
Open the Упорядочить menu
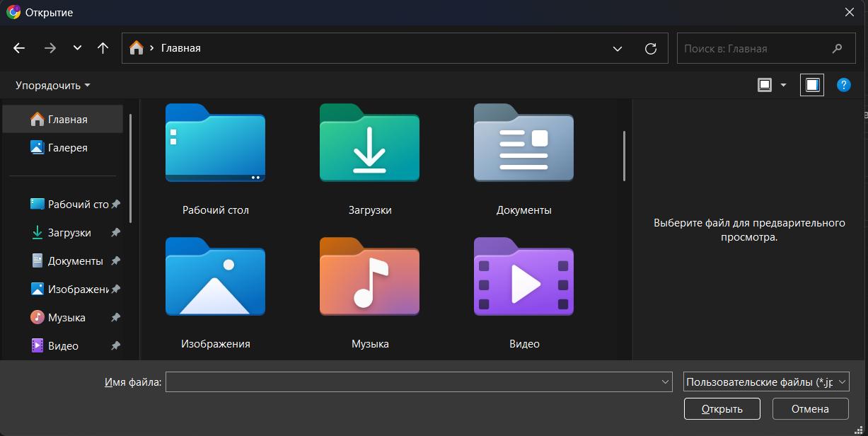pyautogui.click(x=53, y=85)
